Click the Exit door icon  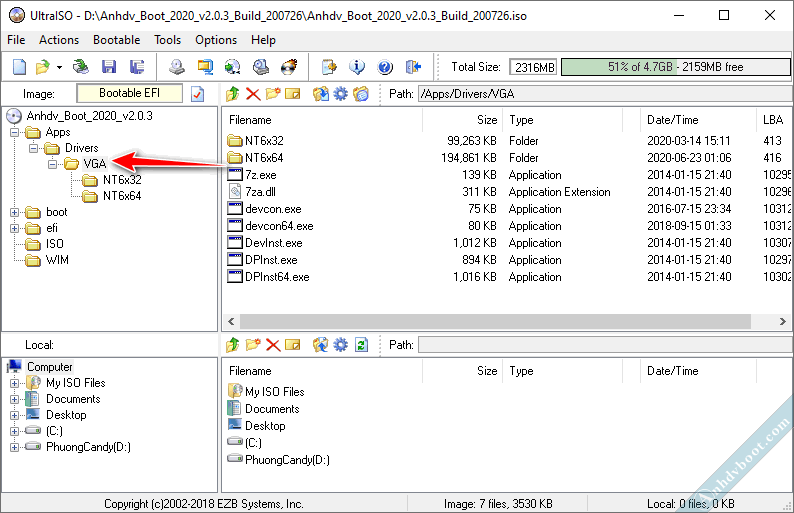(x=413, y=67)
